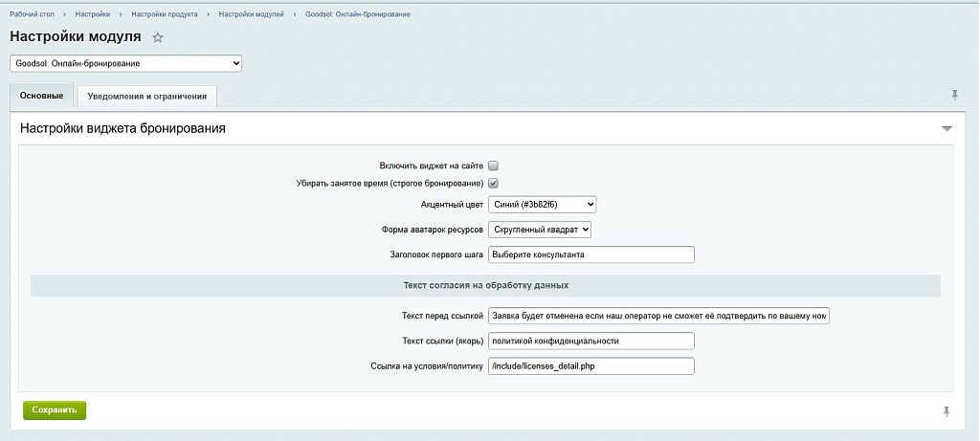Image resolution: width=980 pixels, height=441 pixels.
Task: Open Goodsol: Онлайн-бронирование breadcrumb link
Action: 358,13
